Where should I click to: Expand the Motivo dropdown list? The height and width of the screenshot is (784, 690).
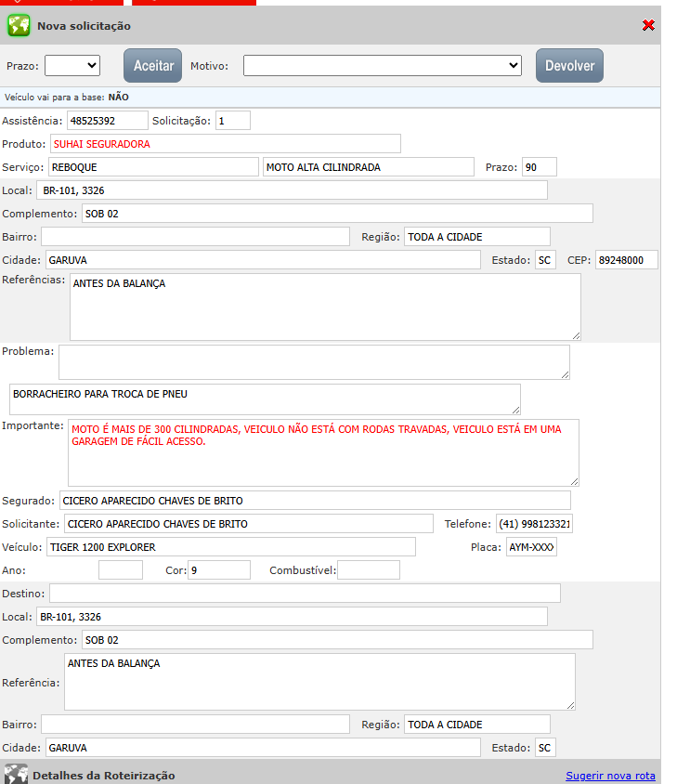[x=383, y=65]
